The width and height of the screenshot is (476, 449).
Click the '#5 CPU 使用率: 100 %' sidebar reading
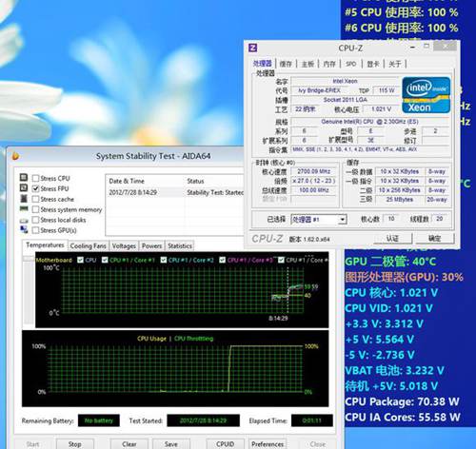(402, 12)
